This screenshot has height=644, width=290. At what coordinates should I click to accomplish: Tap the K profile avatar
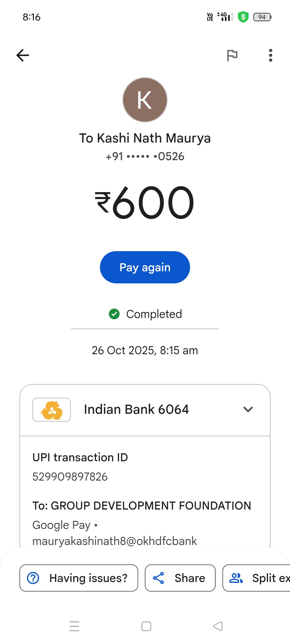tap(145, 100)
